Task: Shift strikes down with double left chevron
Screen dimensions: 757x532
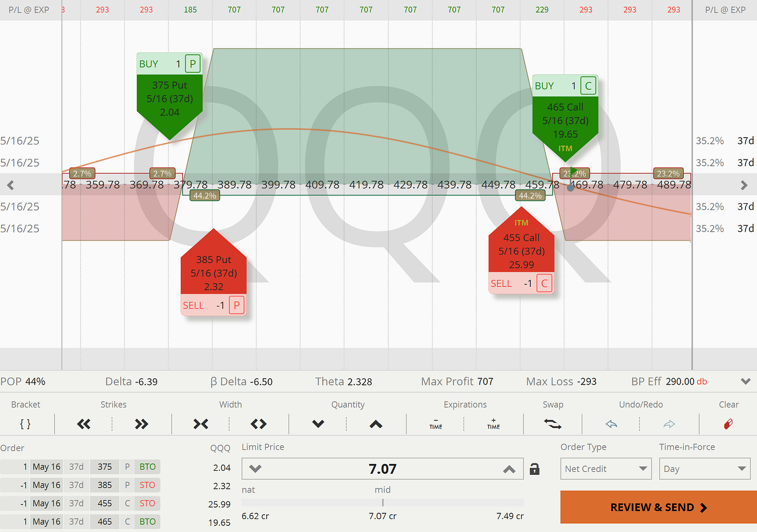Action: tap(84, 424)
